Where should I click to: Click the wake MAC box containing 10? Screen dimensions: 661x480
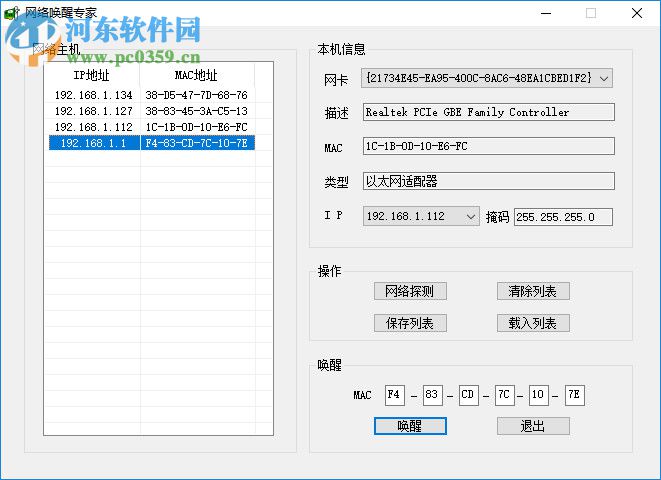coord(539,395)
